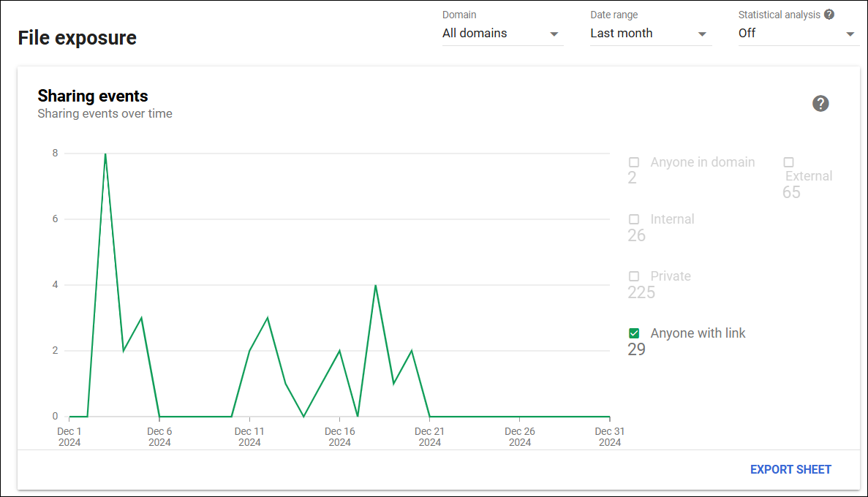Image resolution: width=868 pixels, height=497 pixels.
Task: Click the Internal legend label text
Action: pos(672,219)
